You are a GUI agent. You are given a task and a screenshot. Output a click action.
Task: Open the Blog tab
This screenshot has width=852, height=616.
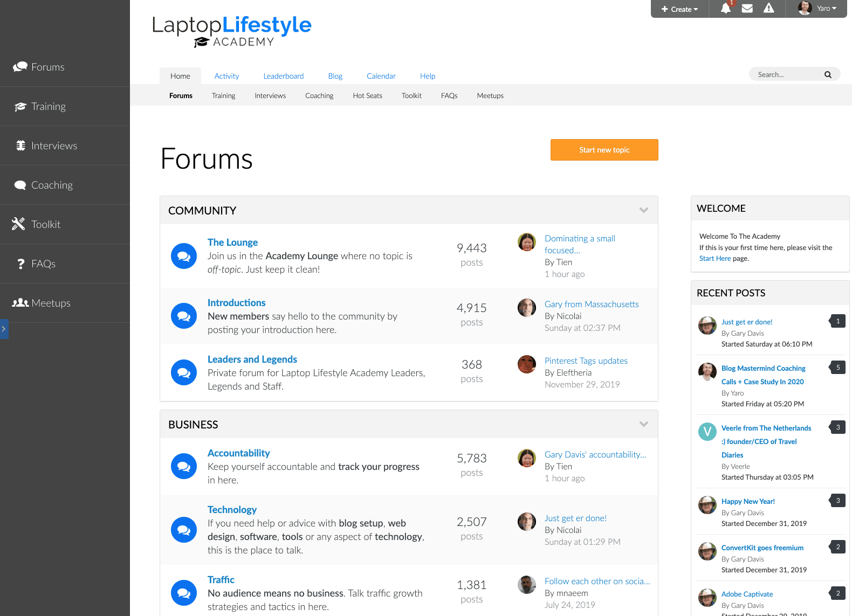[335, 76]
